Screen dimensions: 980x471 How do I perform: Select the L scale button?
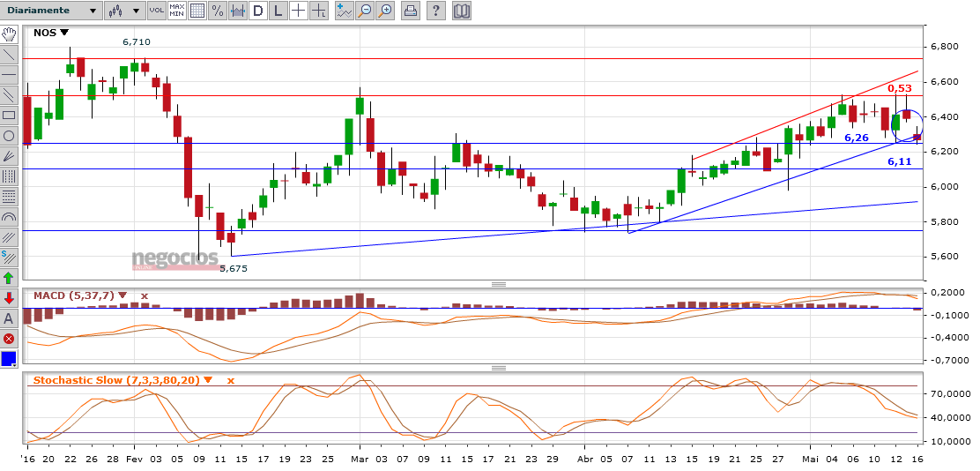click(x=278, y=11)
